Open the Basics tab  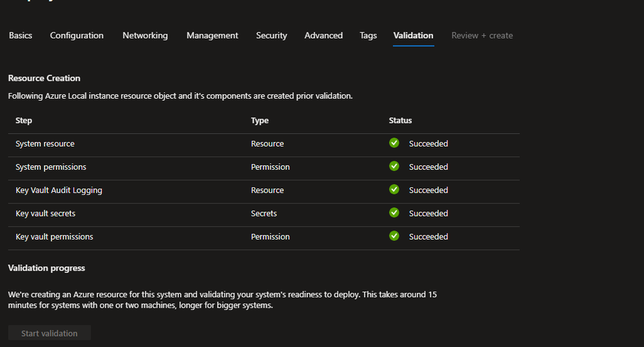point(21,36)
